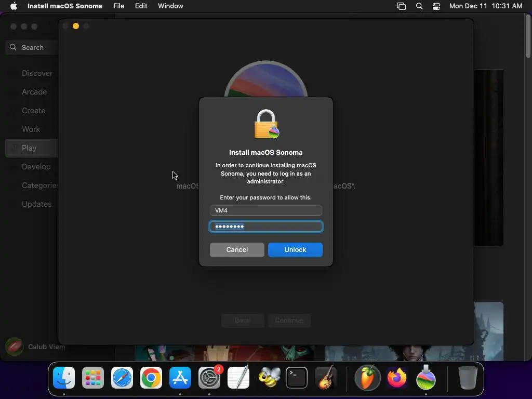The height and width of the screenshot is (399, 532).
Task: Select Arcade in App Store sidebar
Action: (x=34, y=92)
